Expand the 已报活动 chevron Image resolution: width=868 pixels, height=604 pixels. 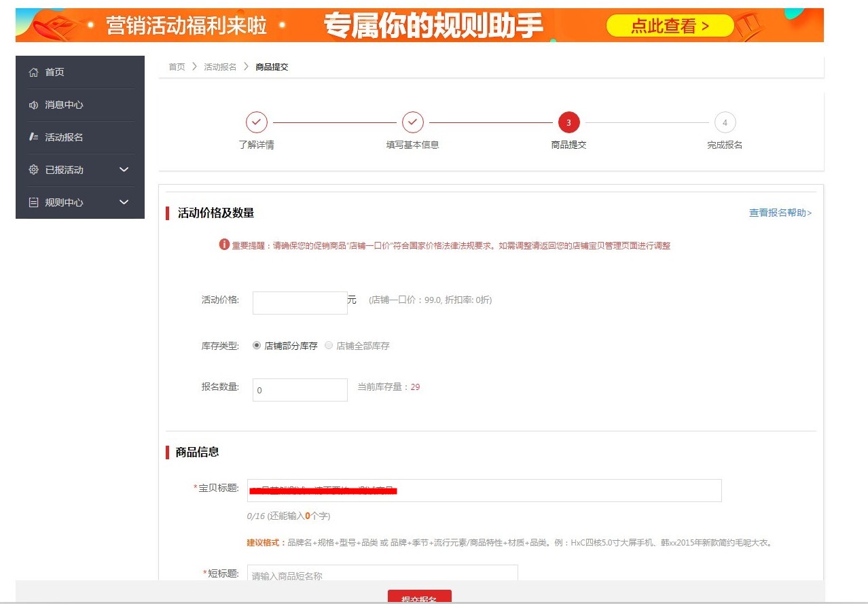coord(124,170)
